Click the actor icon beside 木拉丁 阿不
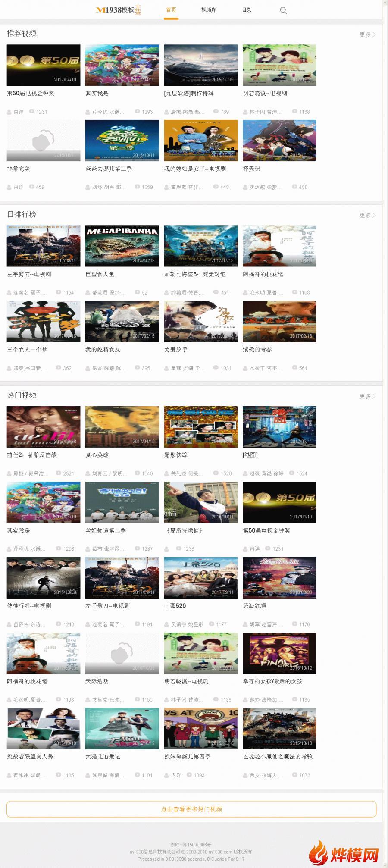This screenshot has width=388, height=868. tap(245, 368)
